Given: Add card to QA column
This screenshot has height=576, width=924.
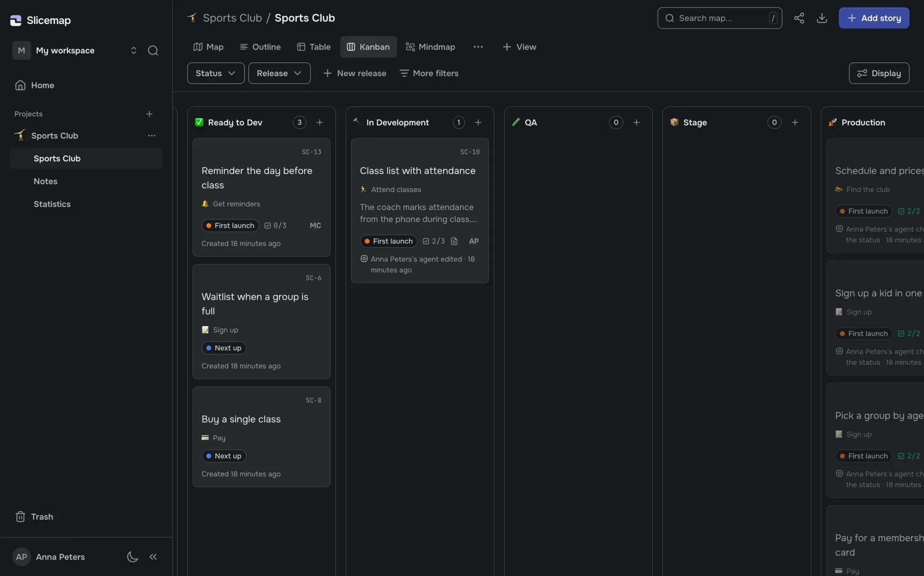Looking at the screenshot, I should point(637,122).
